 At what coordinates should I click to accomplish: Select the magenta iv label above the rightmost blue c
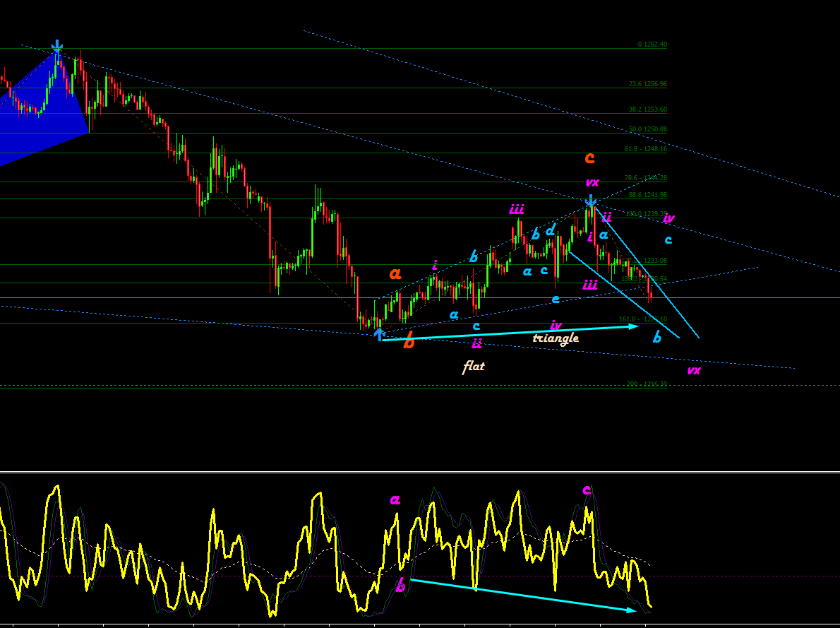click(x=668, y=218)
